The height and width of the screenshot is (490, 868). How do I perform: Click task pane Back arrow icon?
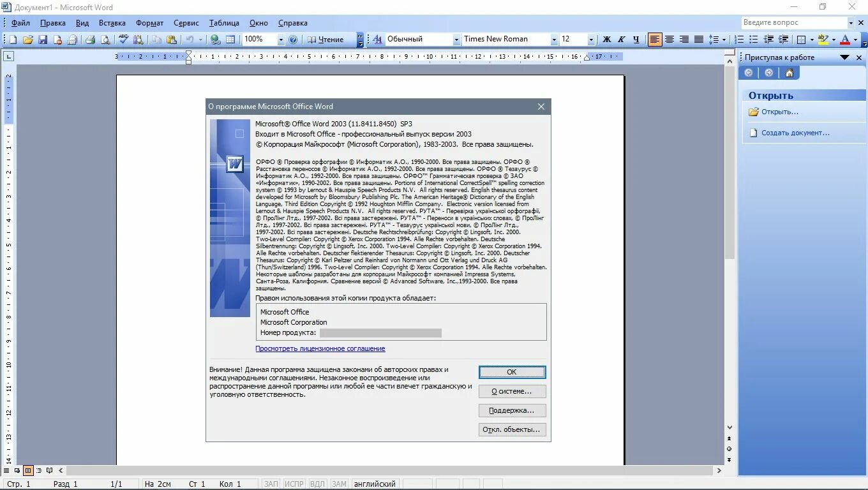click(x=749, y=73)
